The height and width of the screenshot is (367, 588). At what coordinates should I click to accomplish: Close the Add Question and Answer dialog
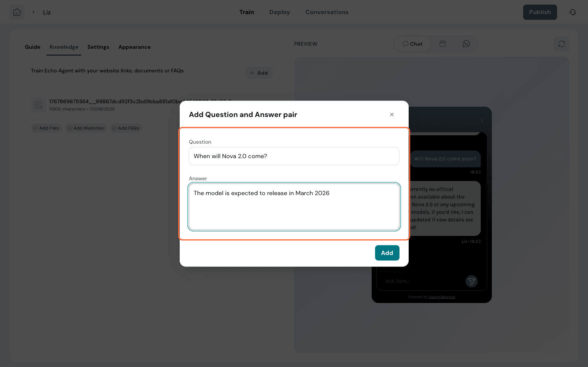391,115
